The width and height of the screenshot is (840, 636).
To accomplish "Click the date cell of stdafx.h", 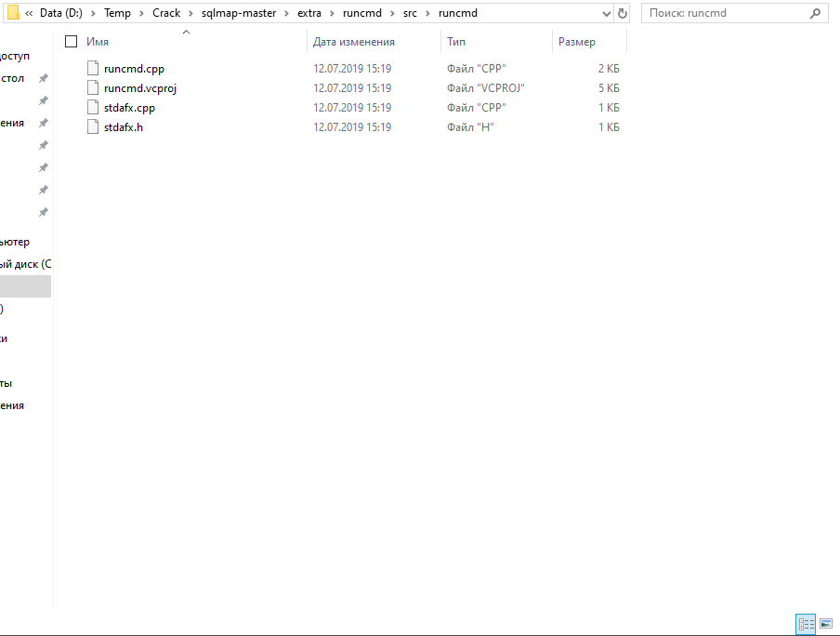I will (x=352, y=127).
